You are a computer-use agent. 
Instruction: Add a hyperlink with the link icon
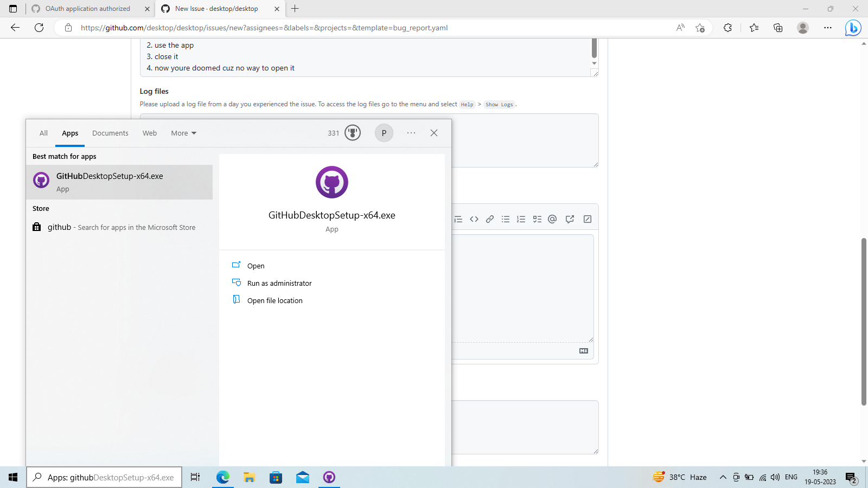click(490, 219)
